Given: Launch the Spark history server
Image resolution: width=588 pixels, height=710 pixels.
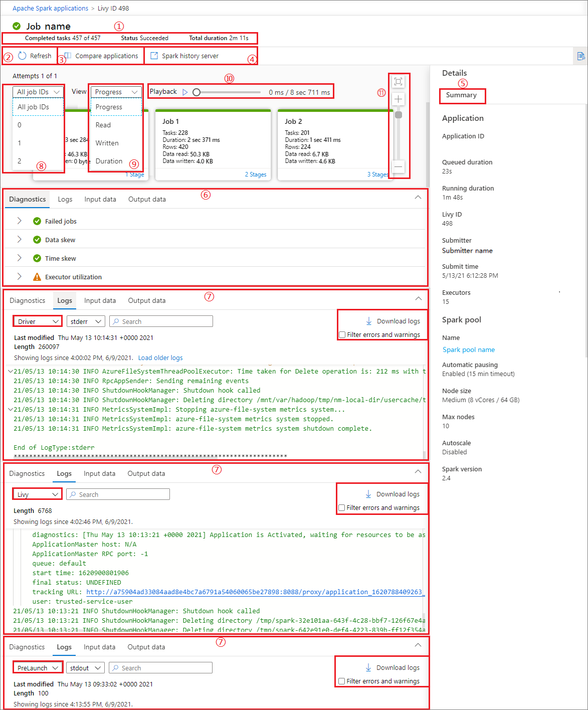Looking at the screenshot, I should [190, 56].
